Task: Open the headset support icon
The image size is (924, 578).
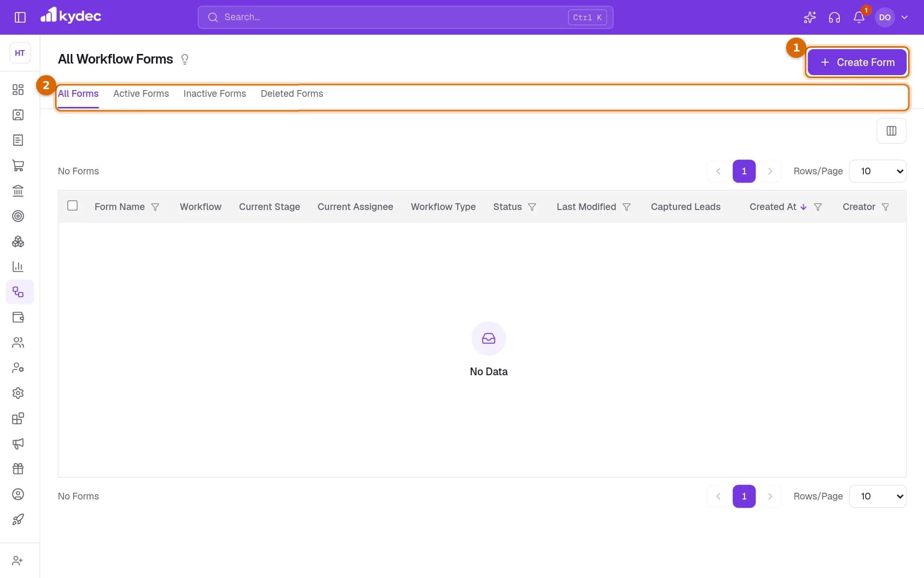Action: coord(834,17)
